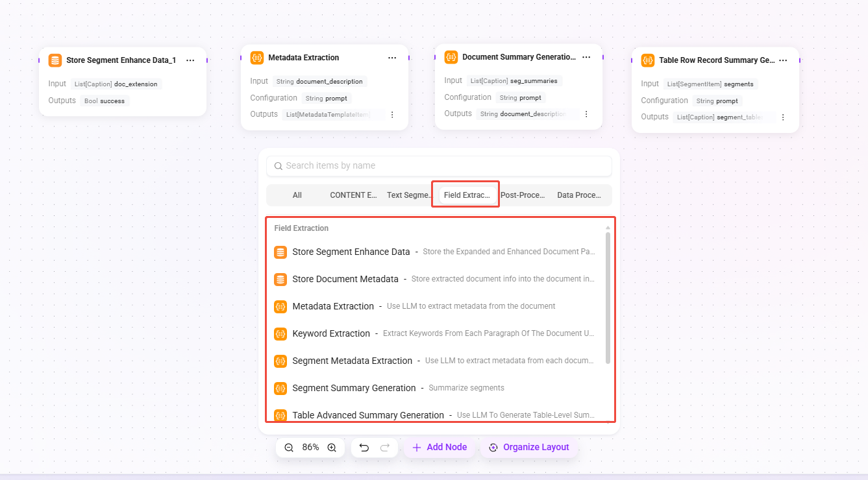Undo the last canvas change
This screenshot has height=480, width=868.
pyautogui.click(x=364, y=448)
